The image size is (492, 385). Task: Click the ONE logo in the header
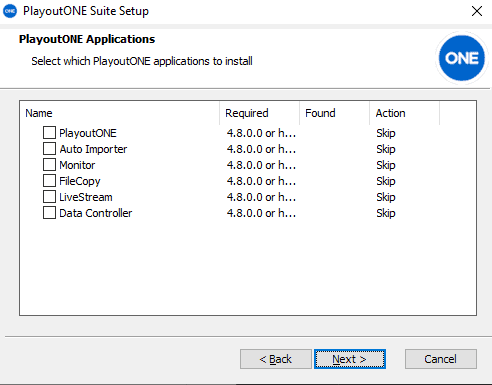pyautogui.click(x=461, y=58)
